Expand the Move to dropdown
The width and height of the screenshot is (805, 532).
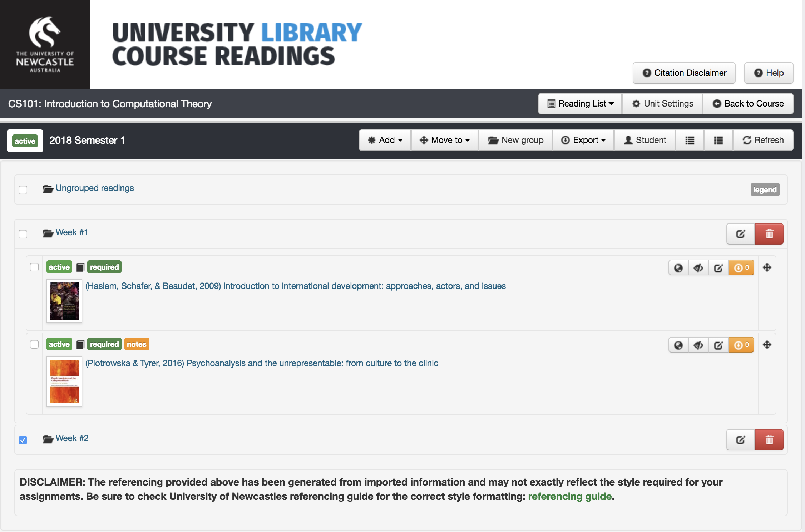pos(445,140)
